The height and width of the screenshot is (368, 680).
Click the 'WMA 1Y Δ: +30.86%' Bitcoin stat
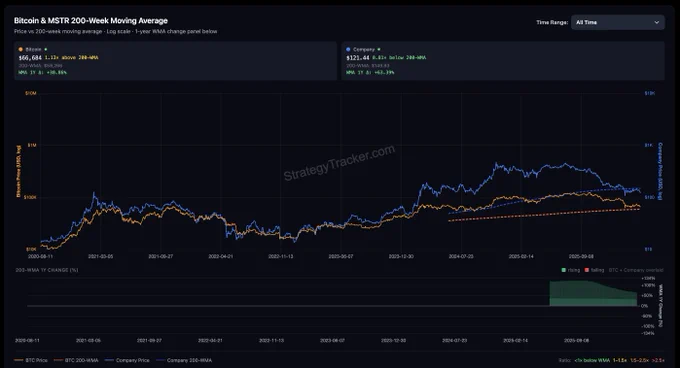click(42, 72)
